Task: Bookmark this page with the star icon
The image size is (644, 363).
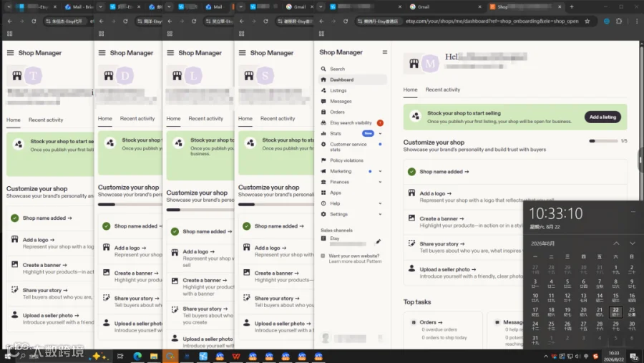Action: [x=587, y=21]
